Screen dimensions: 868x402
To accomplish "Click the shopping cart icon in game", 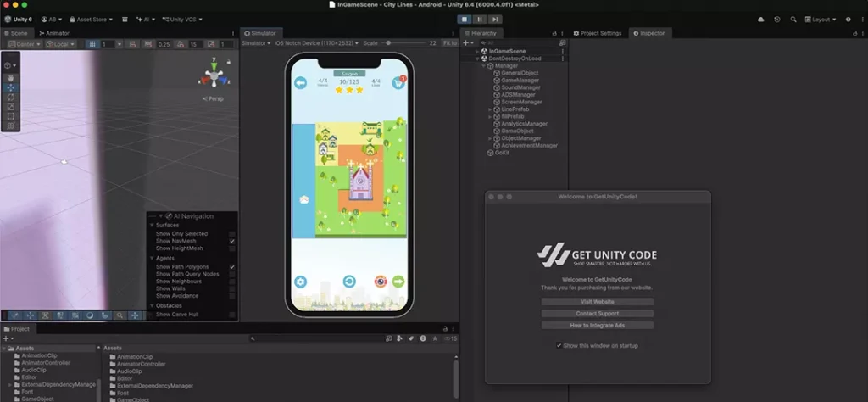I will point(398,83).
